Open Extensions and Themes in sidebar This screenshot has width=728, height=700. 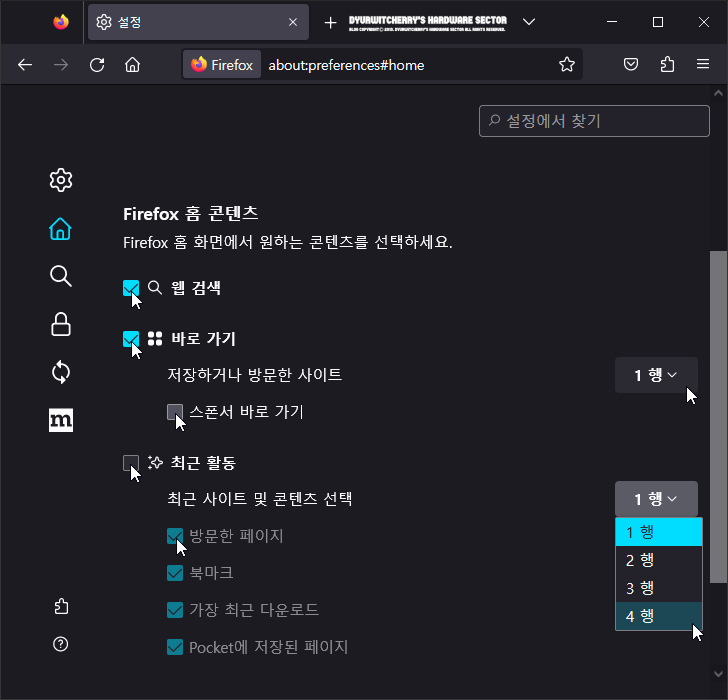coord(61,607)
